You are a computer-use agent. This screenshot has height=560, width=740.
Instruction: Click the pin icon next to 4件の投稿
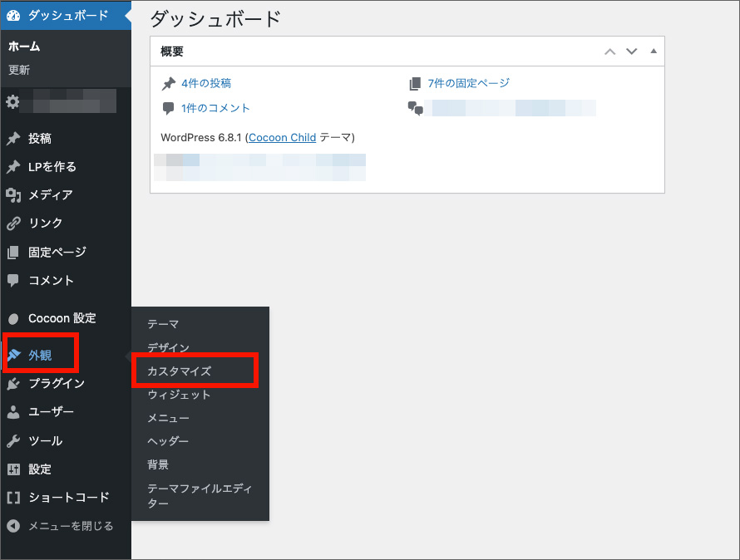pos(169,84)
